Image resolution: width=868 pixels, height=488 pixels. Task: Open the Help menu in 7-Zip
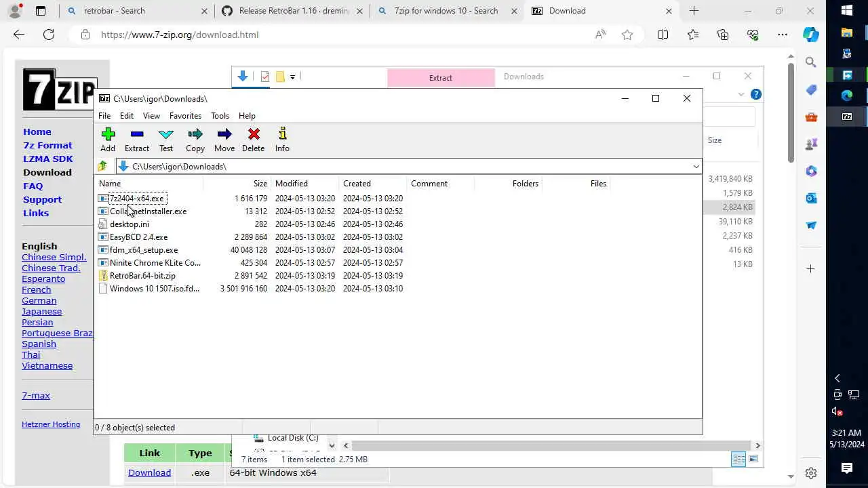[247, 116]
